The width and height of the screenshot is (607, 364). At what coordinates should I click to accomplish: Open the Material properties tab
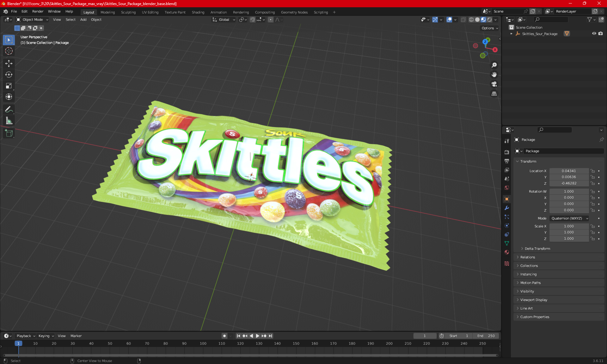(x=507, y=252)
